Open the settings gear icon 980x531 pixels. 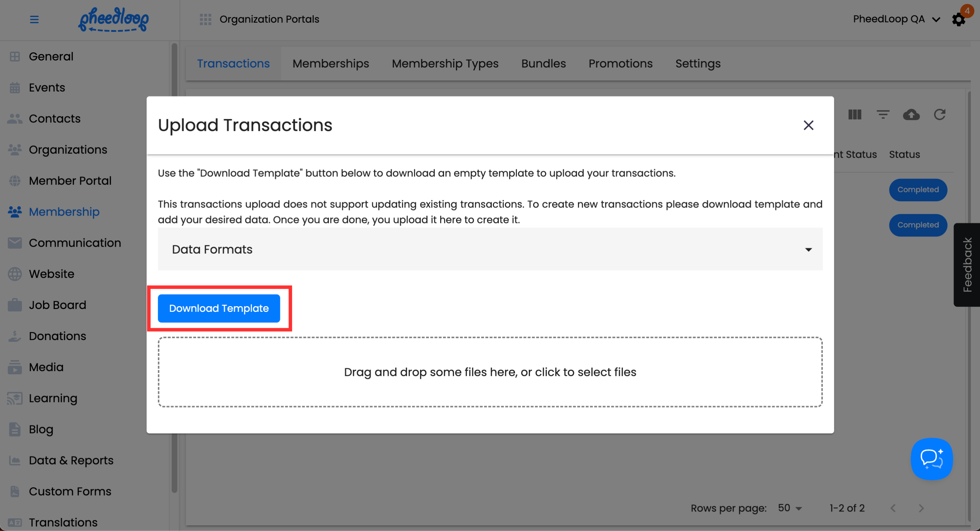click(958, 20)
